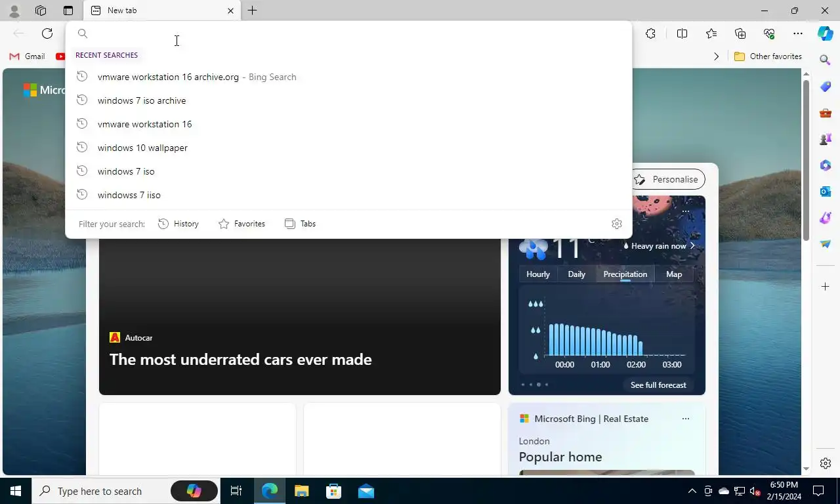Open Task View on the taskbar
The width and height of the screenshot is (840, 504).
point(236,491)
